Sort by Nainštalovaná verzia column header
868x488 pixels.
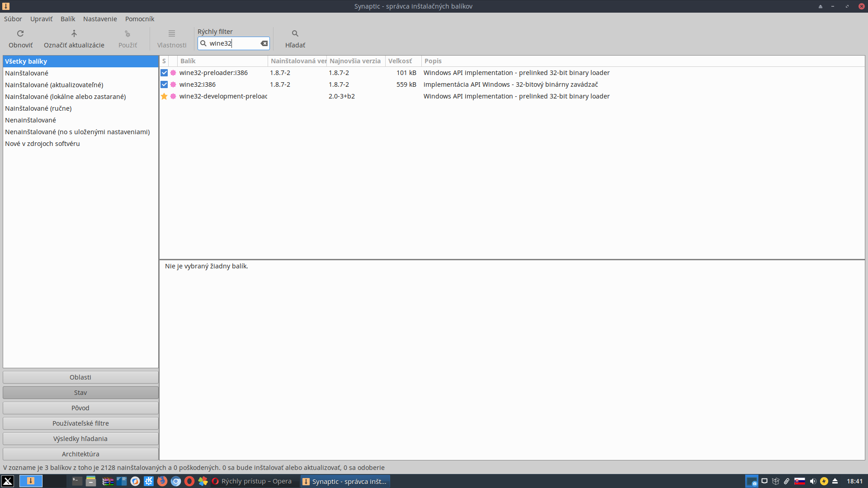click(297, 61)
